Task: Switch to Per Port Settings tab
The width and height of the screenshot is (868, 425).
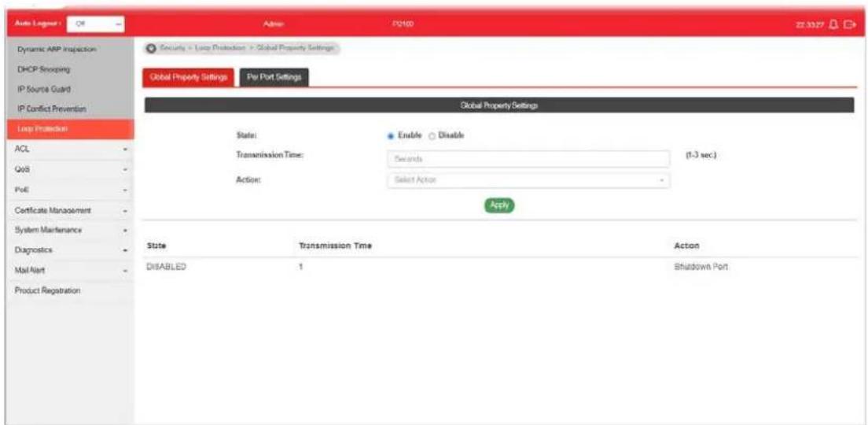Action: click(x=274, y=78)
